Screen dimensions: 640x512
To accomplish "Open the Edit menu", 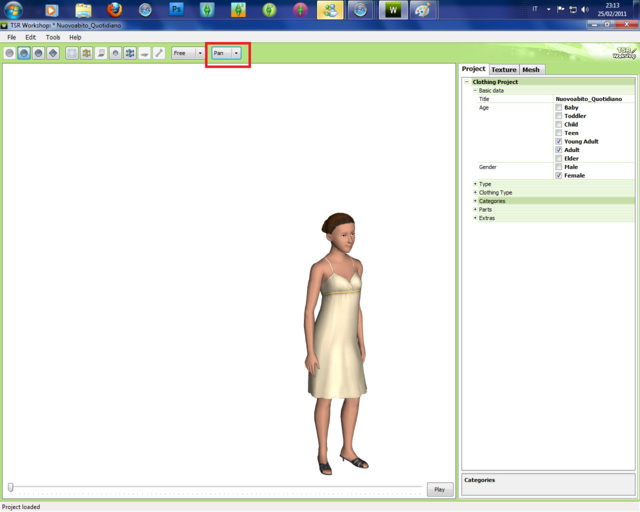I will (x=31, y=37).
